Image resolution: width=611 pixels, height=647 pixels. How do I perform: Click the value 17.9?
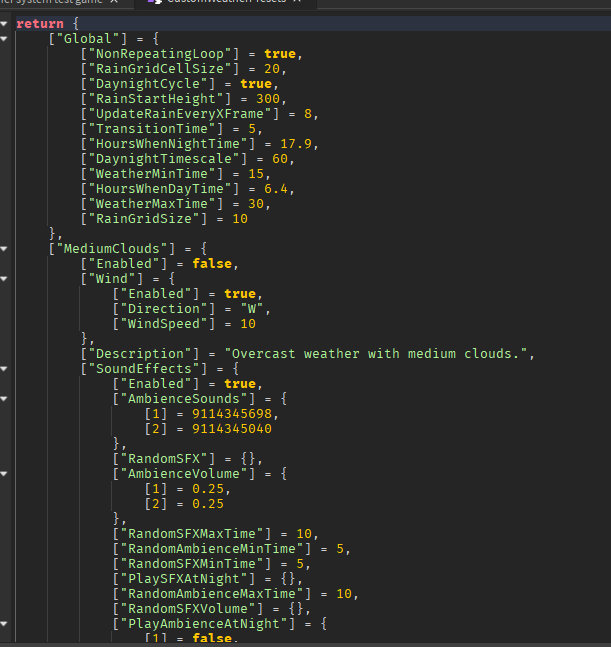click(x=296, y=144)
